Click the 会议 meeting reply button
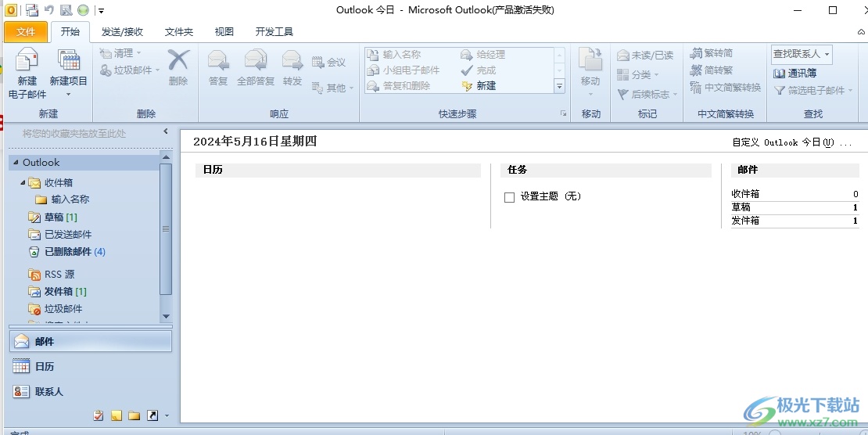The width and height of the screenshot is (868, 435). [x=328, y=62]
